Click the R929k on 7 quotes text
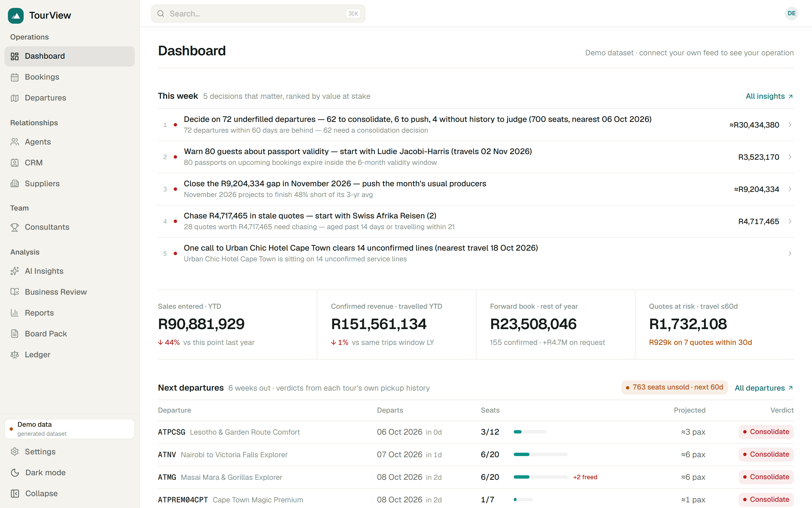 coord(700,342)
